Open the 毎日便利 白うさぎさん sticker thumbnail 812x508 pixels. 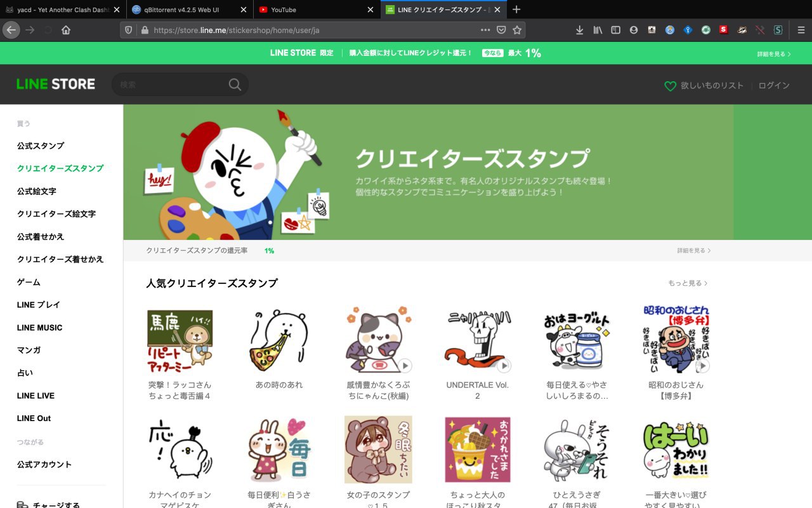pyautogui.click(x=279, y=450)
